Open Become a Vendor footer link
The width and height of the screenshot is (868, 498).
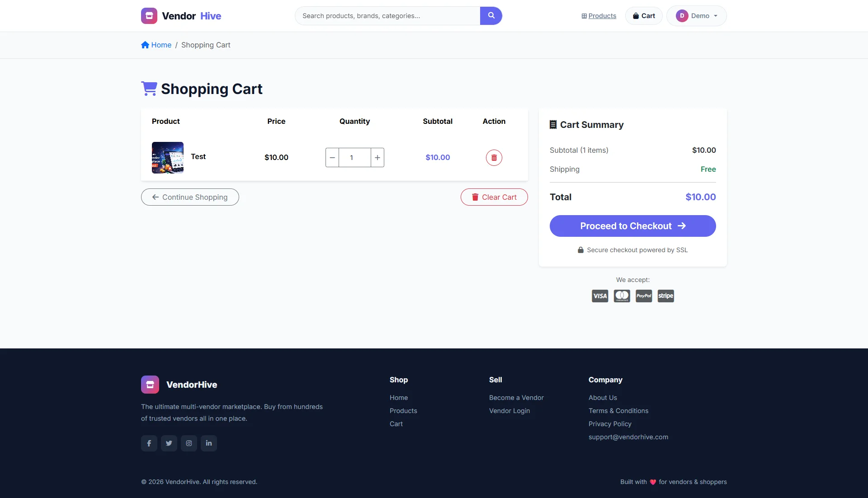(x=516, y=398)
